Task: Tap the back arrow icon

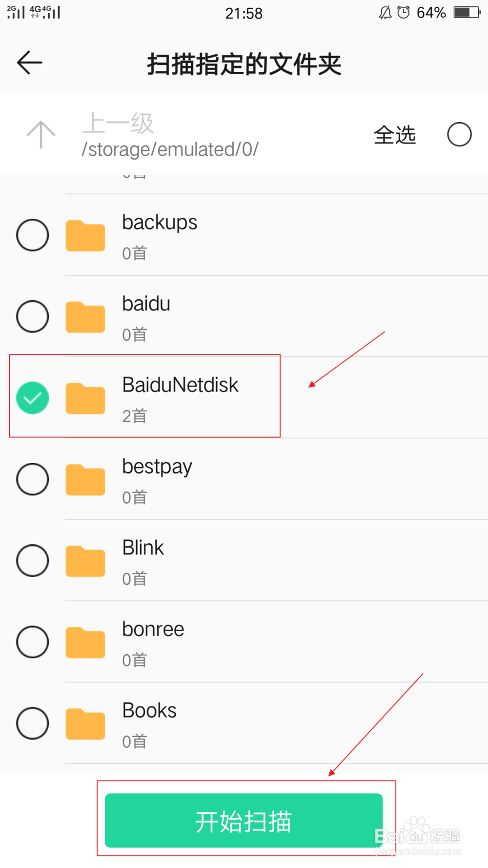Action: (x=30, y=63)
